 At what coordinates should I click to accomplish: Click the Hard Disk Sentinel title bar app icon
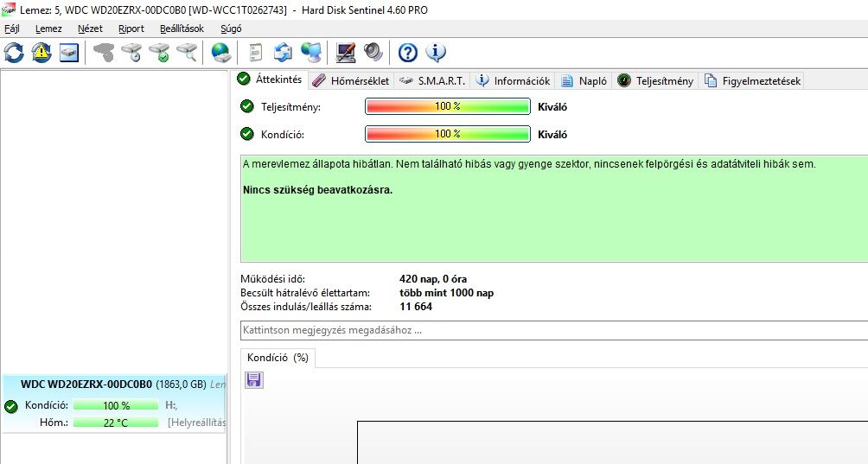coord(9,10)
